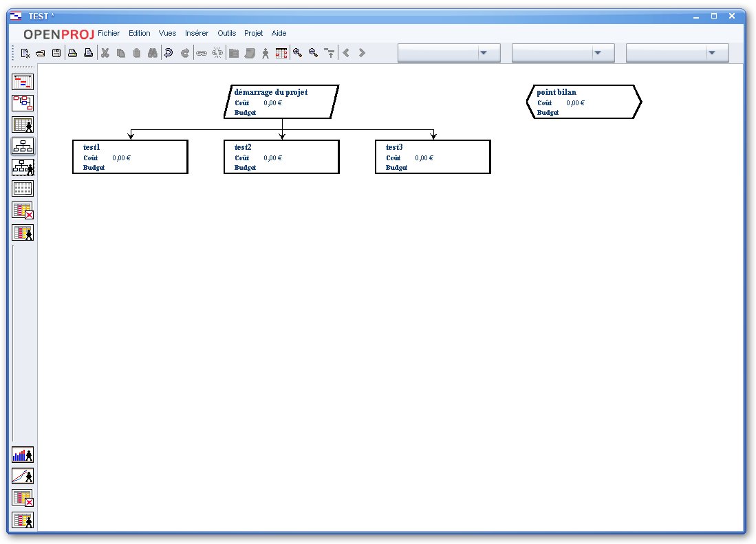Select the 'point bilan' milestone node
Viewport: 756px width, 544px height.
584,102
